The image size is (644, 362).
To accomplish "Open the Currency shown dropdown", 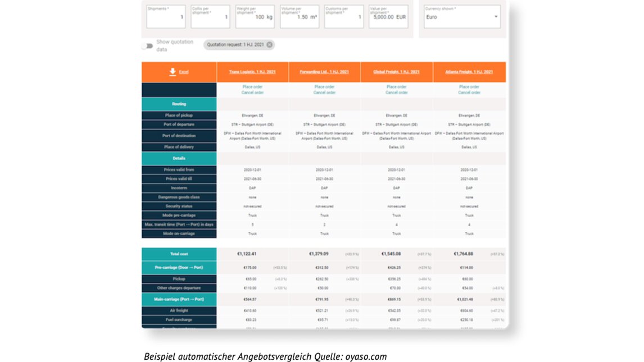I will pos(462,17).
